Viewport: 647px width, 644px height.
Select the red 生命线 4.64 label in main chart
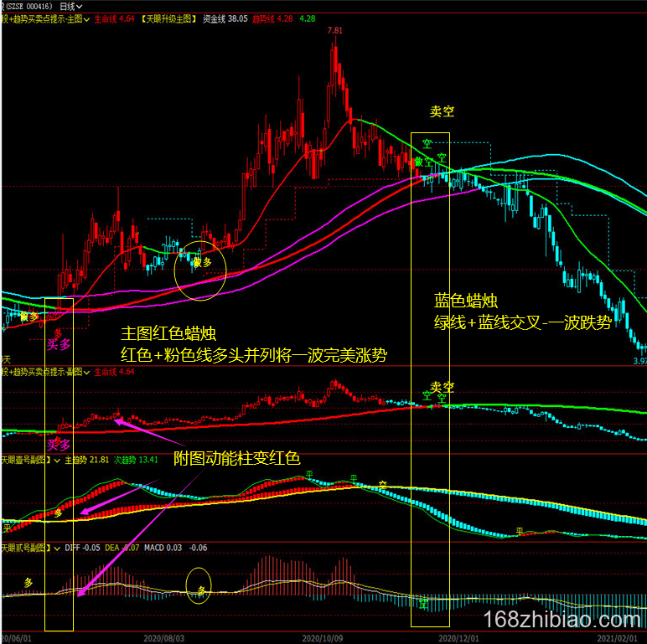click(x=114, y=17)
